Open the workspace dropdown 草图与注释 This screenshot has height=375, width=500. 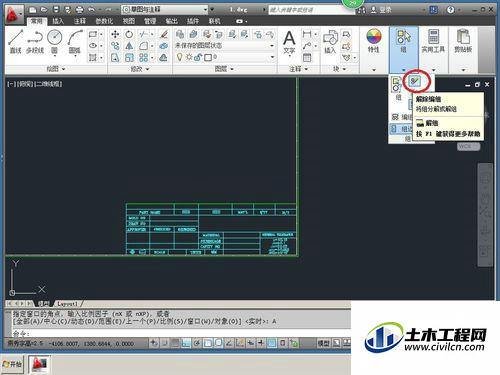(x=165, y=10)
